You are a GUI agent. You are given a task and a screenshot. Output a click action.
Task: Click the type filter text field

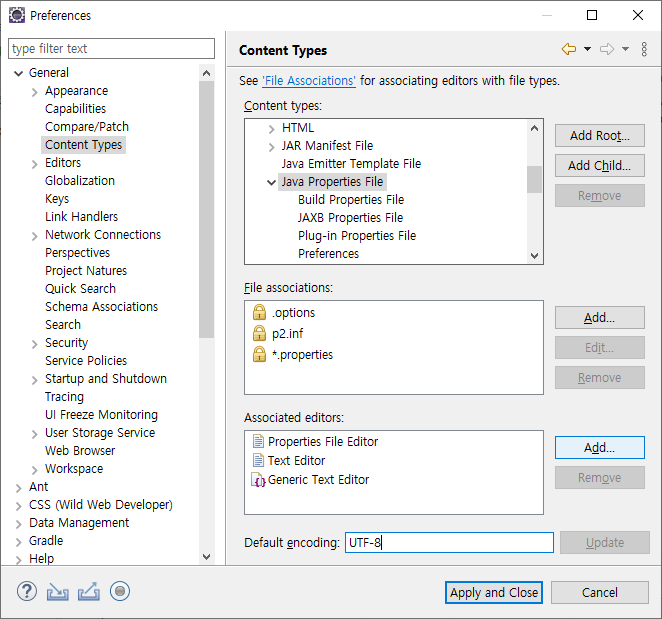tap(111, 49)
